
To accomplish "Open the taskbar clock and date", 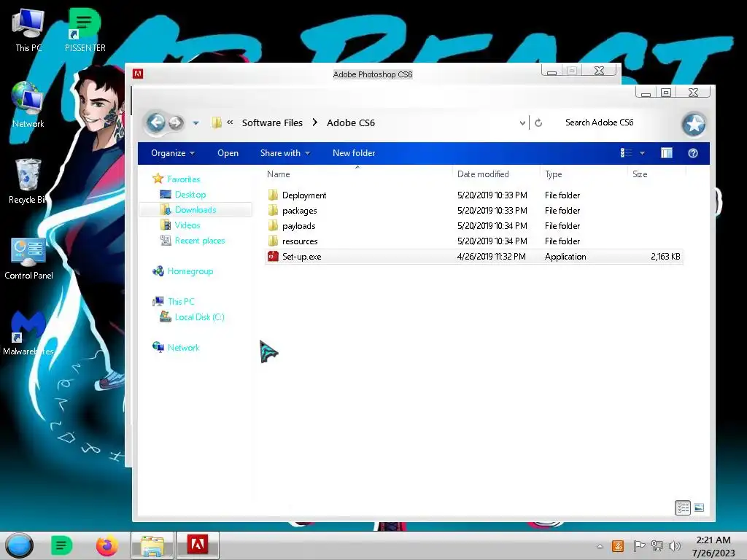I will pyautogui.click(x=713, y=546).
